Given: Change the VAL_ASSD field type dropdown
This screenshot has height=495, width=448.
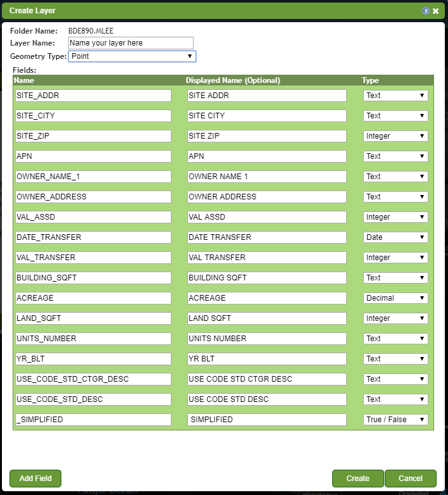Looking at the screenshot, I should click(395, 217).
